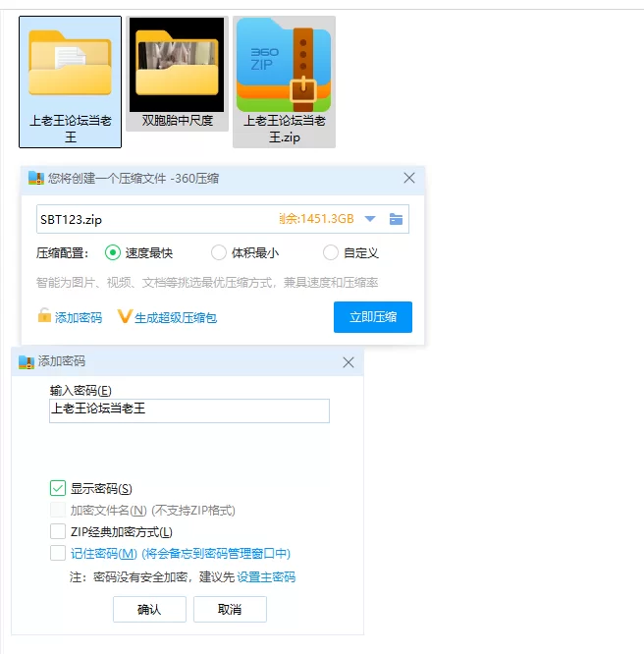Close the 添加密码 dialog
The height and width of the screenshot is (654, 644).
click(349, 362)
